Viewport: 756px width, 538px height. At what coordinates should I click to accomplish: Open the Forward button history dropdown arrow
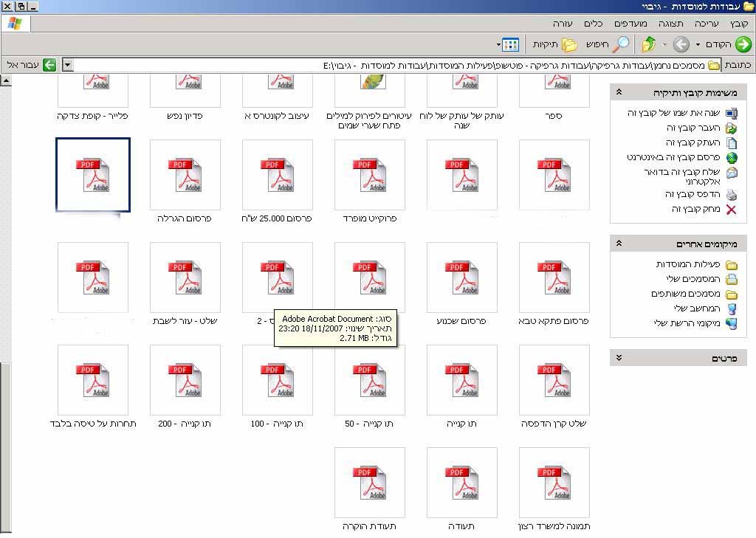(664, 45)
